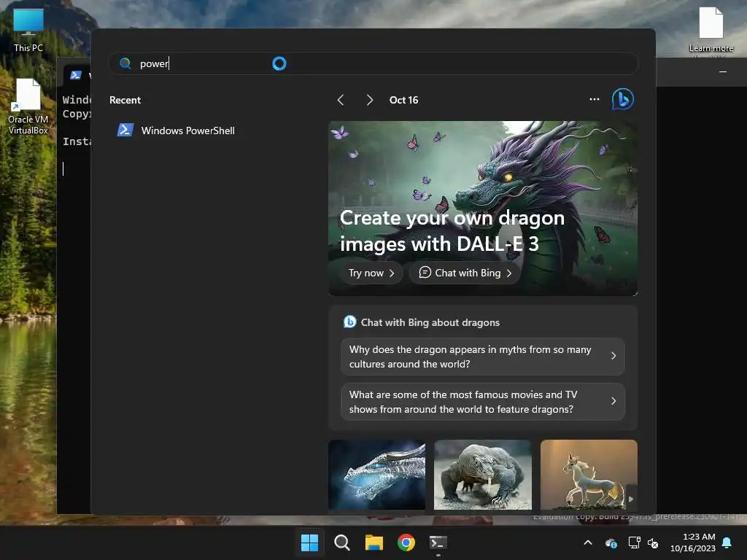This screenshot has width=747, height=560.
Task: Minimize the background terminal window
Action: coord(723,72)
